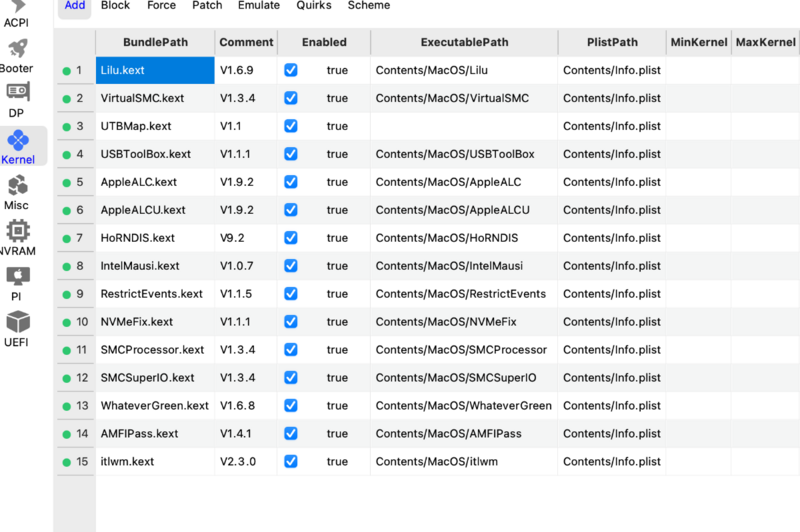Click the Comment column header
The width and height of the screenshot is (800, 532).
246,42
